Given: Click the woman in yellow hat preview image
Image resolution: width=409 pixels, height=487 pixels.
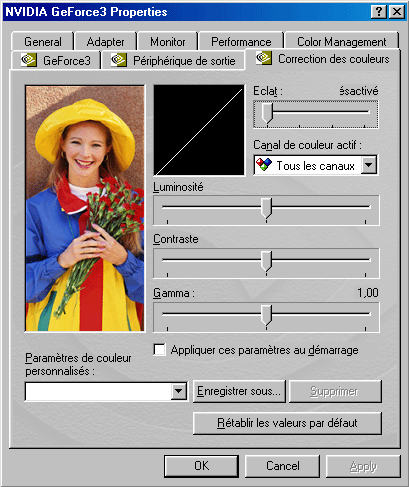Looking at the screenshot, I should point(85,208).
